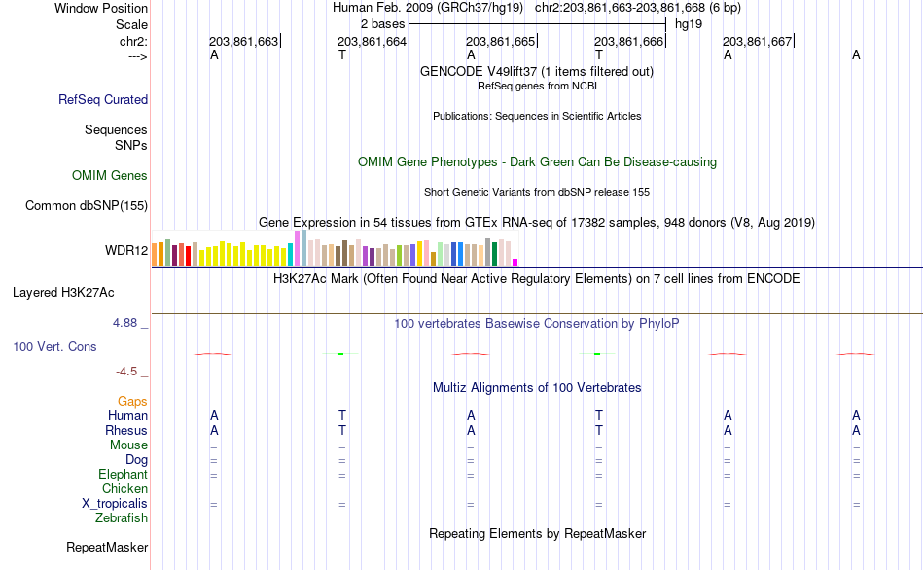Screen dimensions: 924x570
Task: Select the Zebrafish alignment row label
Action: point(122,518)
